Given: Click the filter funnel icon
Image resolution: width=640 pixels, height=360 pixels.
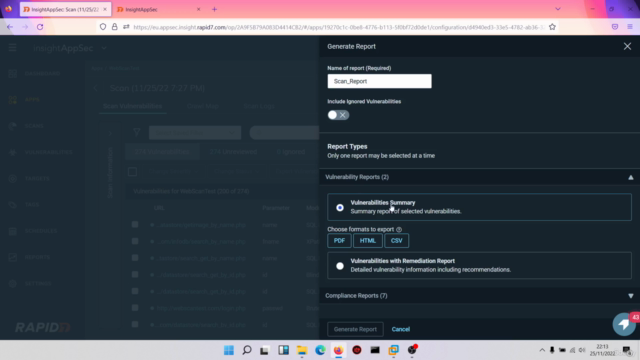Looking at the screenshot, I should tap(137, 132).
